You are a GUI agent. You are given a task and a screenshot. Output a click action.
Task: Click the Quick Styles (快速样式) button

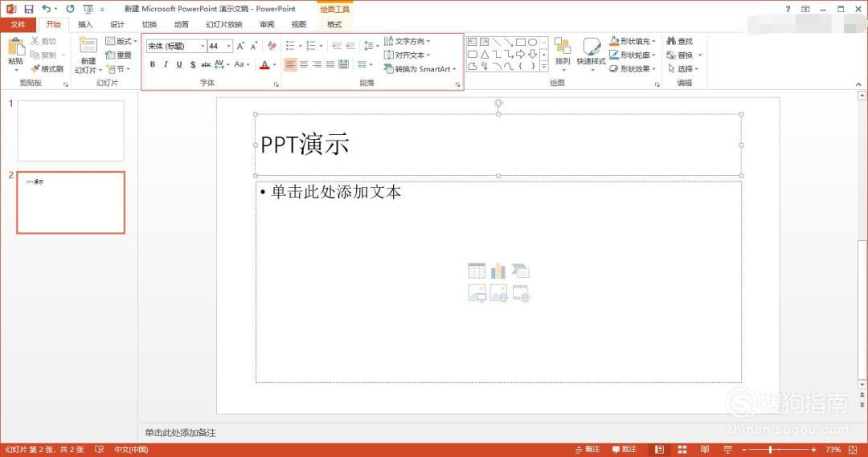point(591,54)
